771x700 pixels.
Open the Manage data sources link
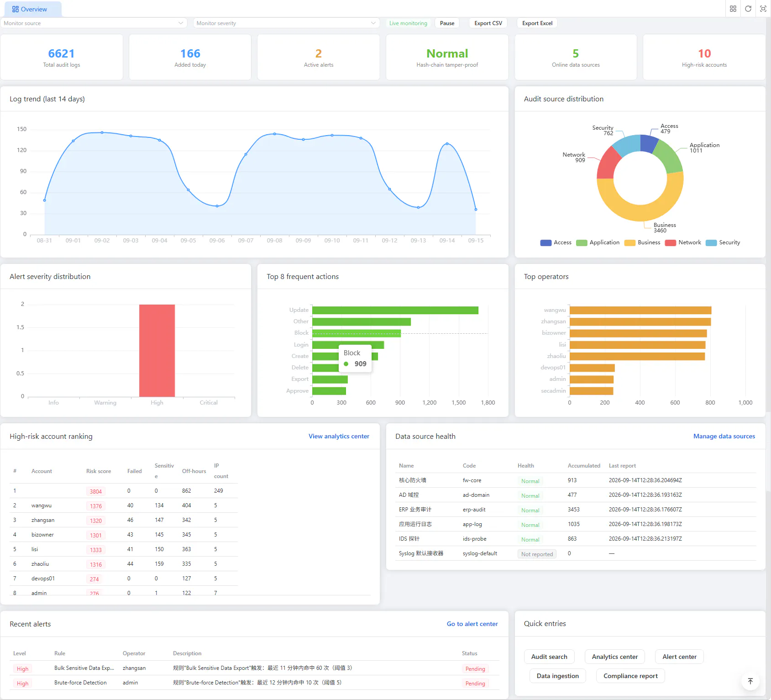[724, 437]
